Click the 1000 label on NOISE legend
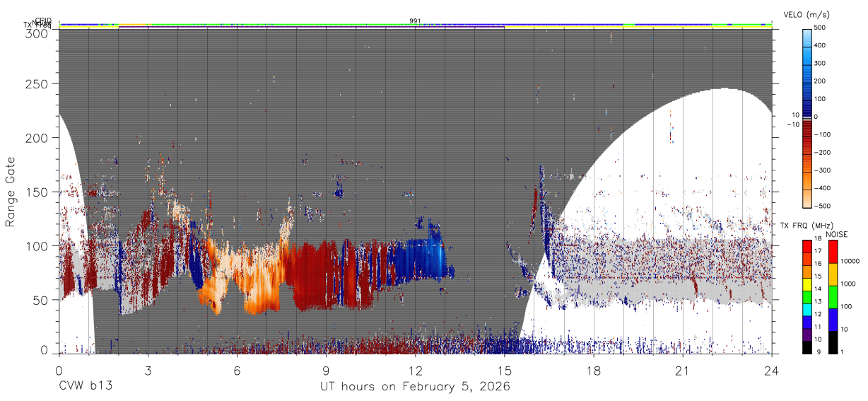This screenshot has width=868, height=401. 848,284
